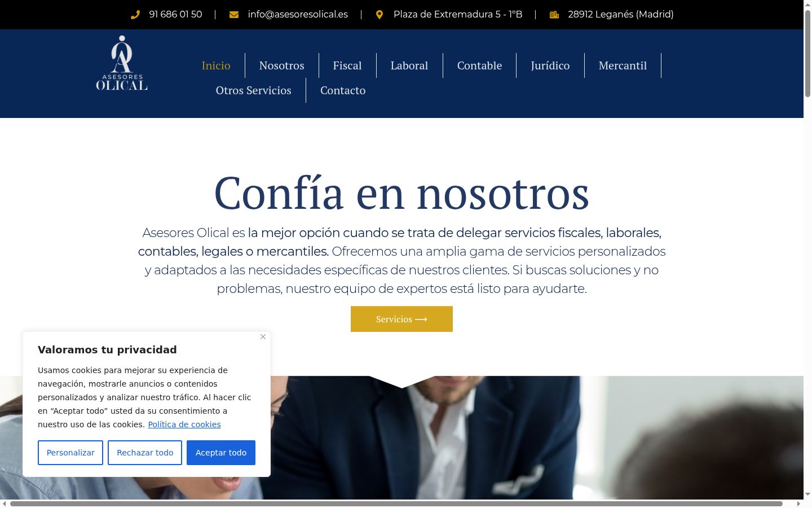Click Plaza de Extremadura 5 address
The image size is (812, 508).
458,15
